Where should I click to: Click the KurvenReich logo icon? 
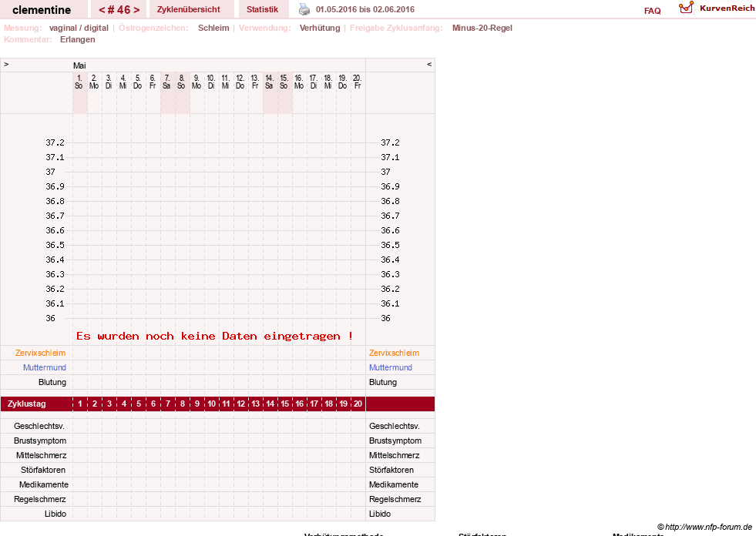[x=686, y=8]
